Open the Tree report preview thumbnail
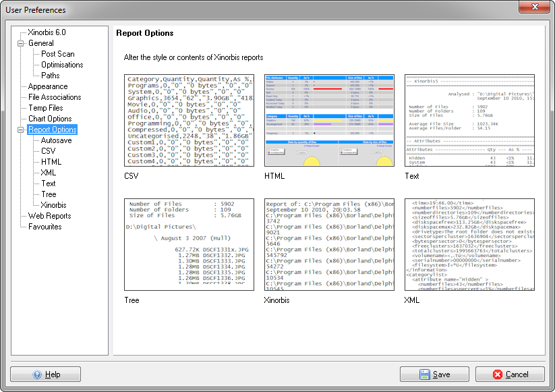The image size is (555, 392). [x=189, y=244]
